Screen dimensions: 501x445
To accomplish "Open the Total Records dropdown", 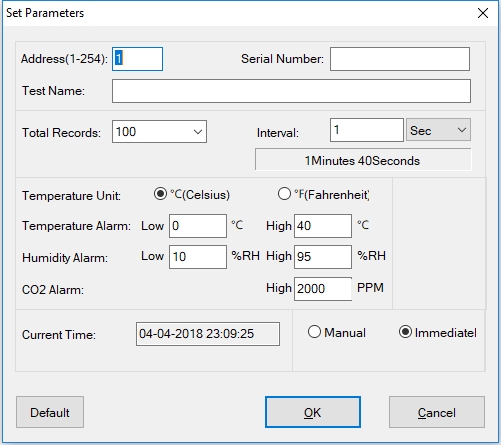I will [159, 132].
